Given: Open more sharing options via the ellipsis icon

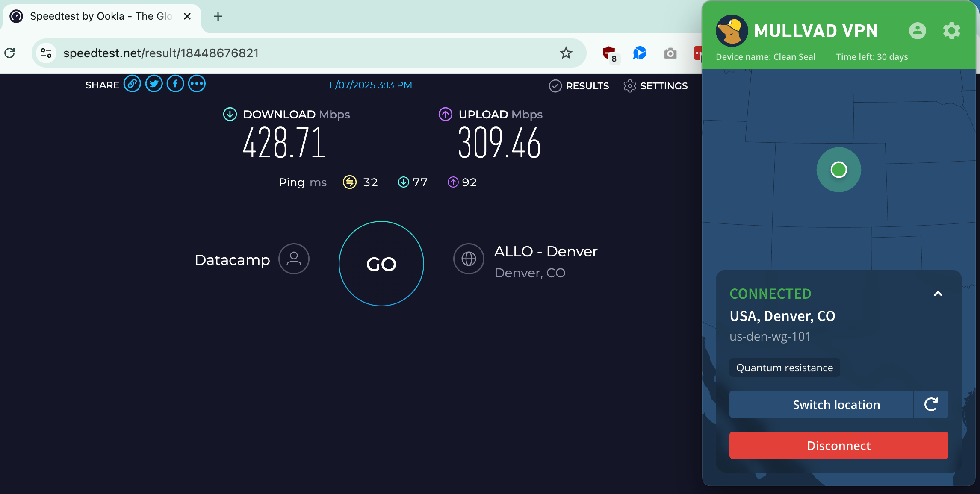Looking at the screenshot, I should [196, 84].
